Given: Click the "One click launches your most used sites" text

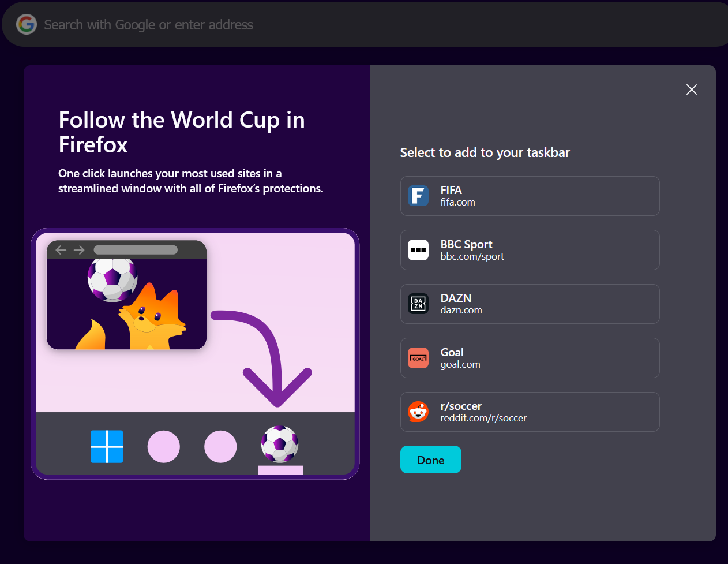Looking at the screenshot, I should coord(190,181).
